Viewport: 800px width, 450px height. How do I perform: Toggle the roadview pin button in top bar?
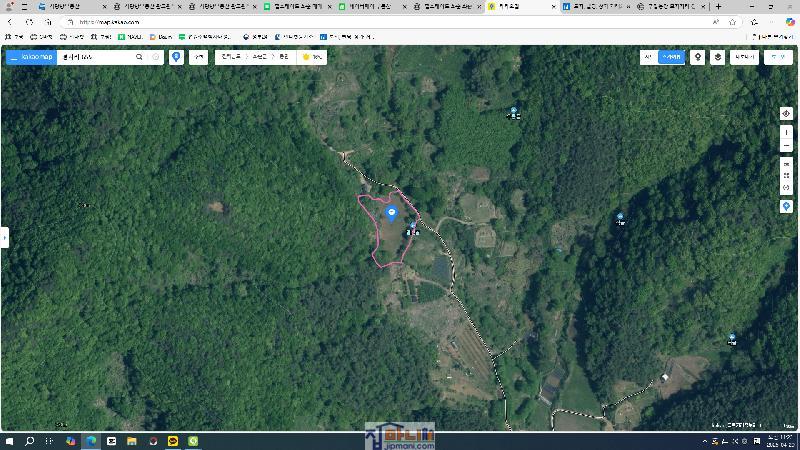pyautogui.click(x=698, y=57)
